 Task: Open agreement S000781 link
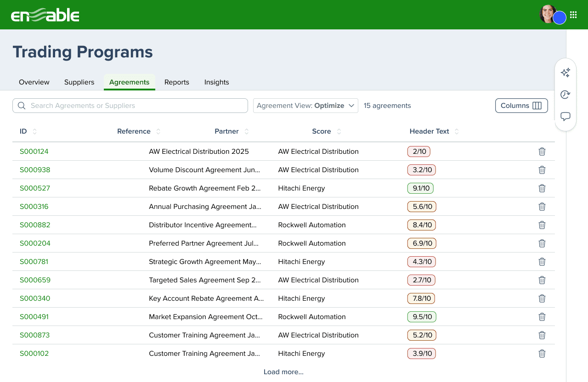[34, 262]
